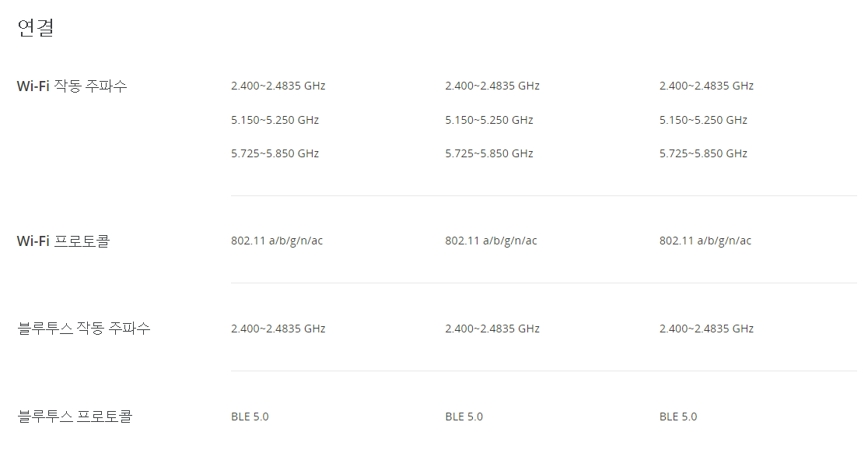Click middle column 5.725~5.850 GHz value

[488, 153]
